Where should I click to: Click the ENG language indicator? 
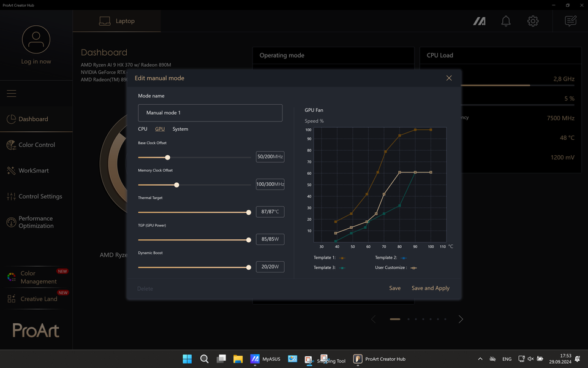click(x=507, y=359)
